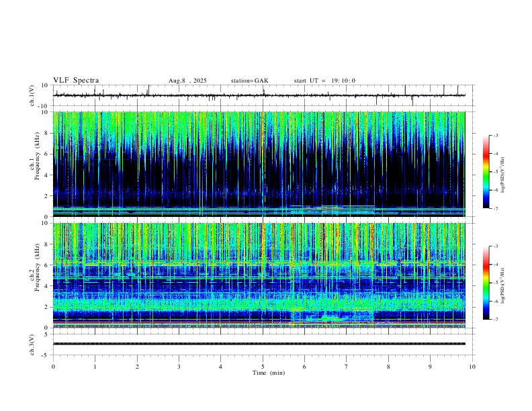Click the time axis tick label '7'
The height and width of the screenshot is (411, 532).
347,367
